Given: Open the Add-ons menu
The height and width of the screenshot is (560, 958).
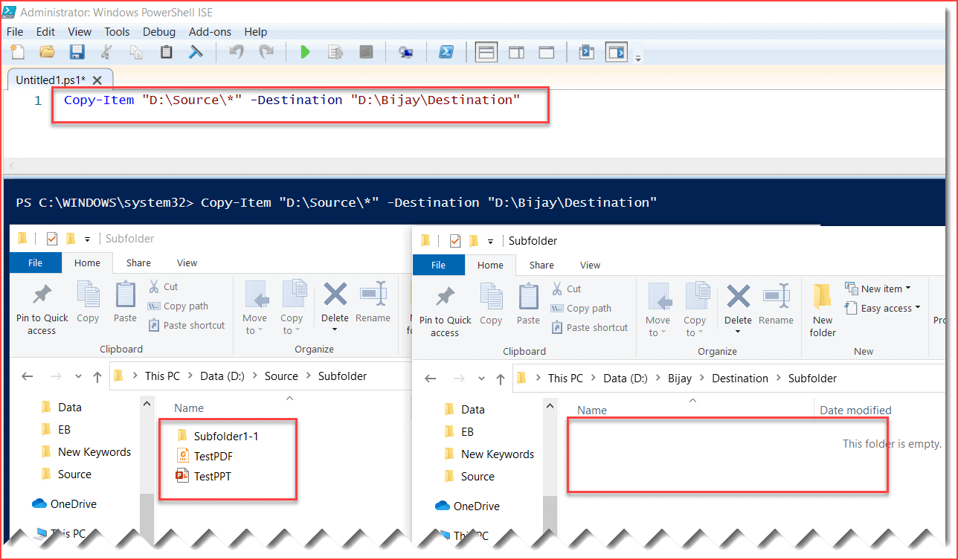Looking at the screenshot, I should [x=210, y=32].
